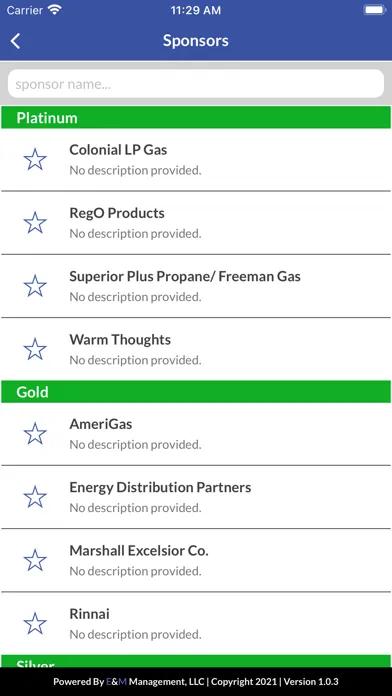Tap the Gold section header
This screenshot has width=392, height=696.
[x=196, y=392]
